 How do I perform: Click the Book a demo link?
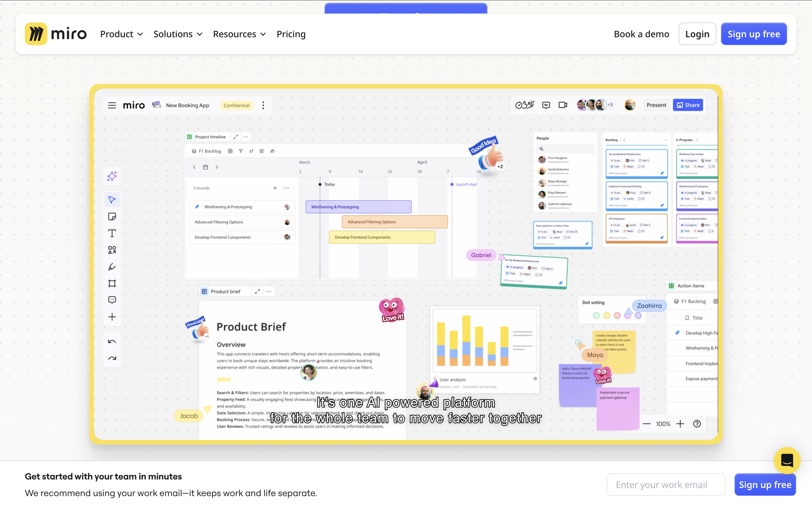click(x=641, y=34)
